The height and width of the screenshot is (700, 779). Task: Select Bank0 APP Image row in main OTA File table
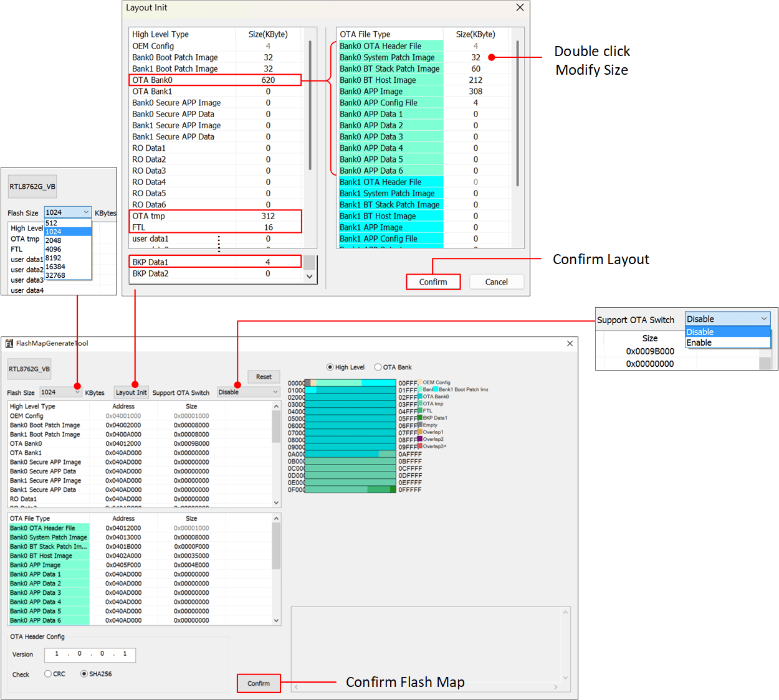click(x=140, y=565)
